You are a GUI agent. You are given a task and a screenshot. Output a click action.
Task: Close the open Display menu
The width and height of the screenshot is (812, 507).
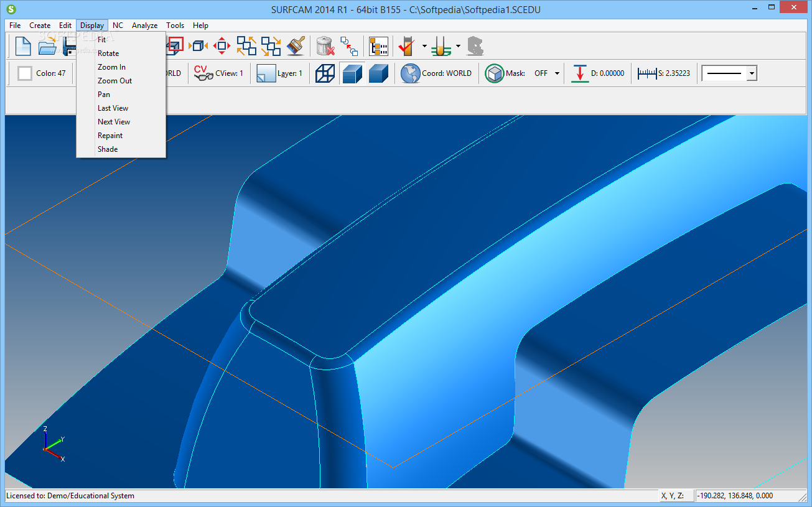(x=92, y=26)
